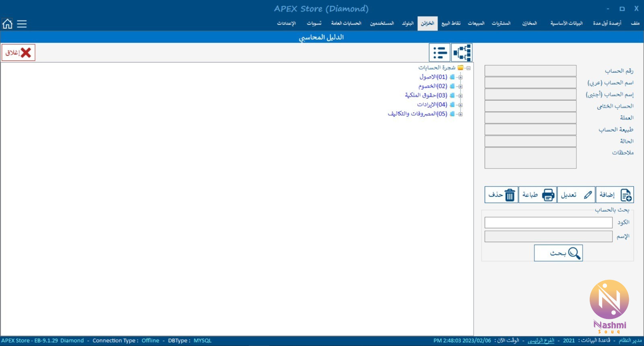Close the chart of accounts (إغلاق)
Screen dimensions: 644x346
[19, 53]
